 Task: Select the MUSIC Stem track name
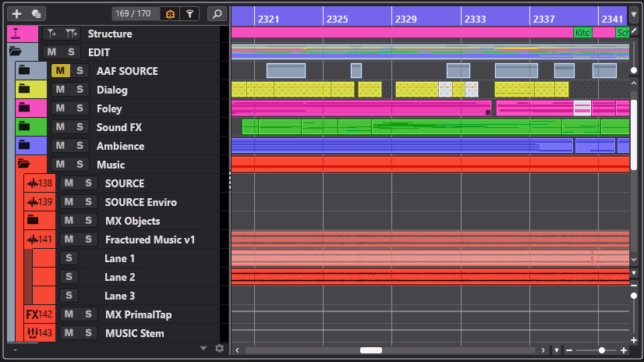134,333
